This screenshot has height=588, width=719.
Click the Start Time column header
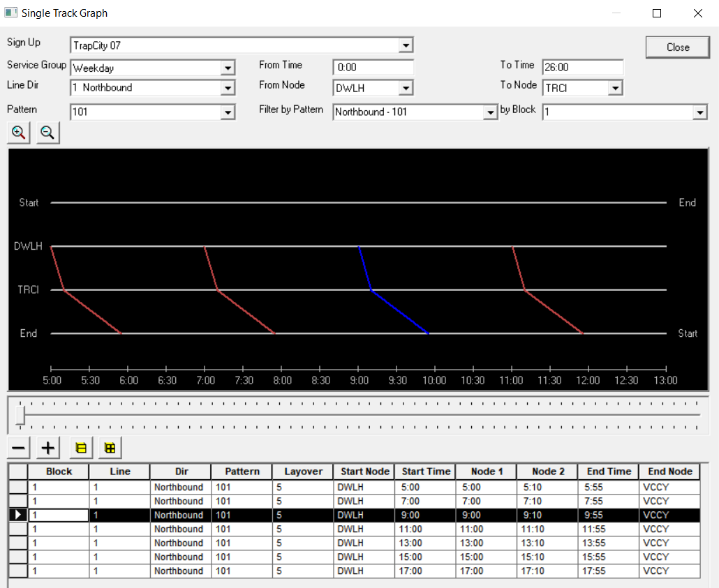point(427,472)
